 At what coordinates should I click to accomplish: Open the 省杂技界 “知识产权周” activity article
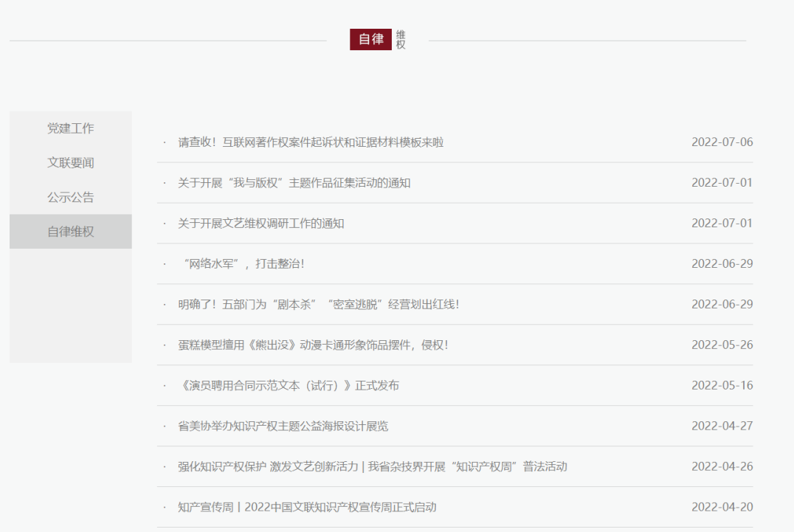pos(372,467)
